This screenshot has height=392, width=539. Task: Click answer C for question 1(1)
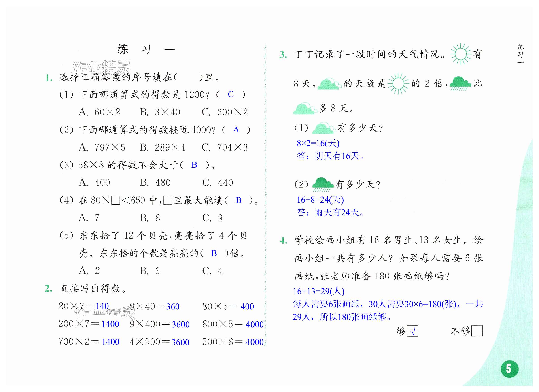tap(231, 94)
